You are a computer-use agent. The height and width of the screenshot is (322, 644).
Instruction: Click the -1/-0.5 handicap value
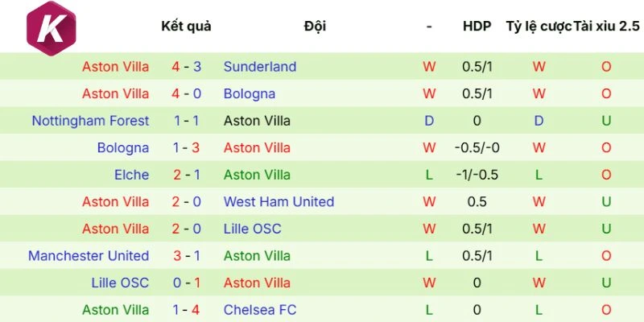click(477, 175)
